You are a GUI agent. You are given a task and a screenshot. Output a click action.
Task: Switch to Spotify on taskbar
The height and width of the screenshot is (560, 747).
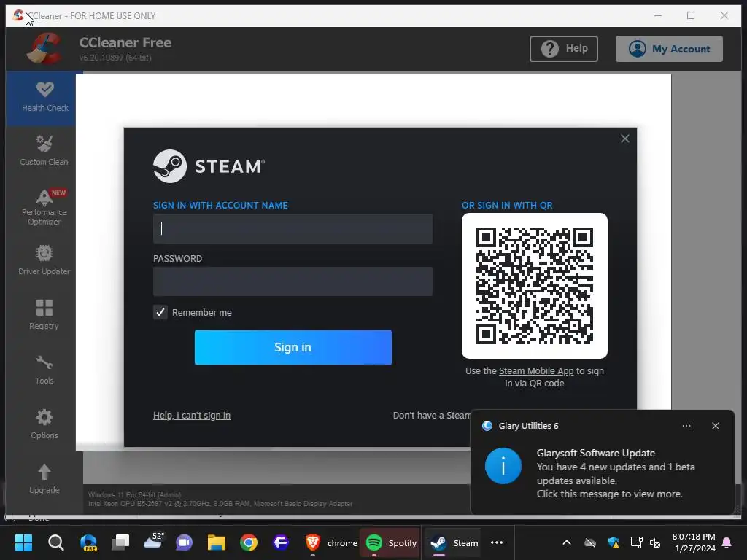tap(391, 542)
